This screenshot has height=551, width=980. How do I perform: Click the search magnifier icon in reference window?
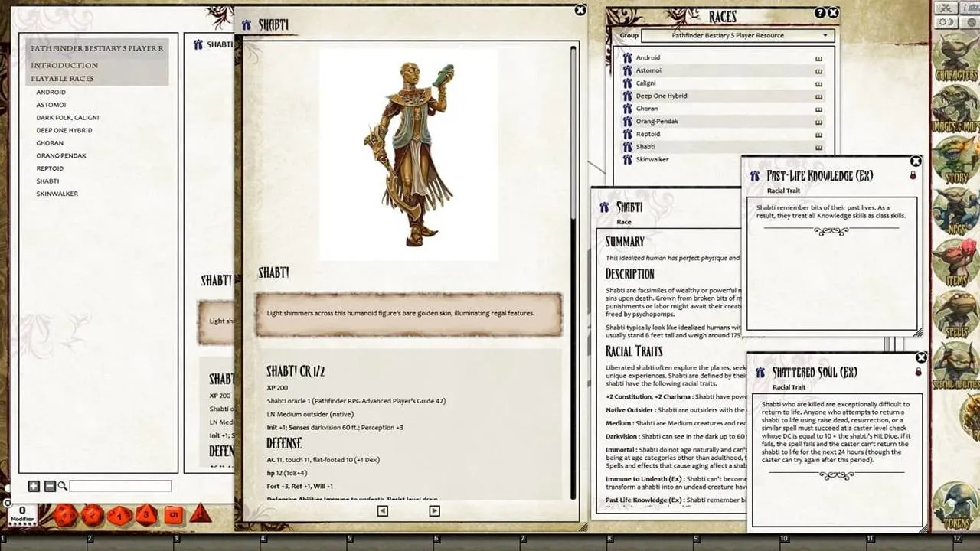pyautogui.click(x=63, y=486)
